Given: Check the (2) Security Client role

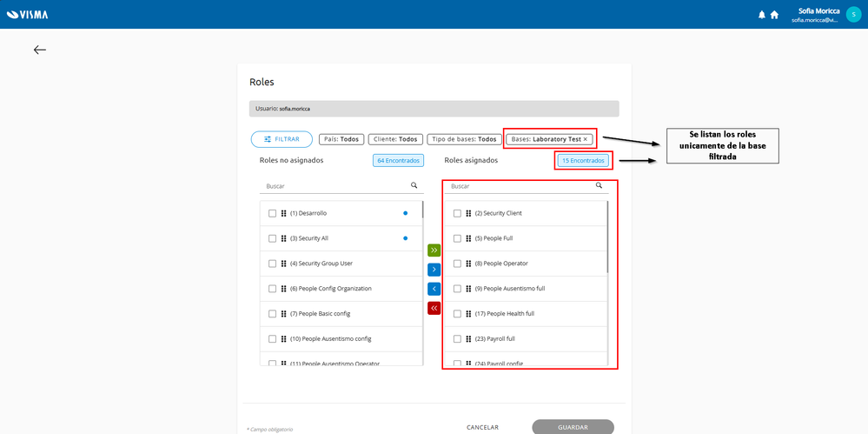Looking at the screenshot, I should 457,213.
